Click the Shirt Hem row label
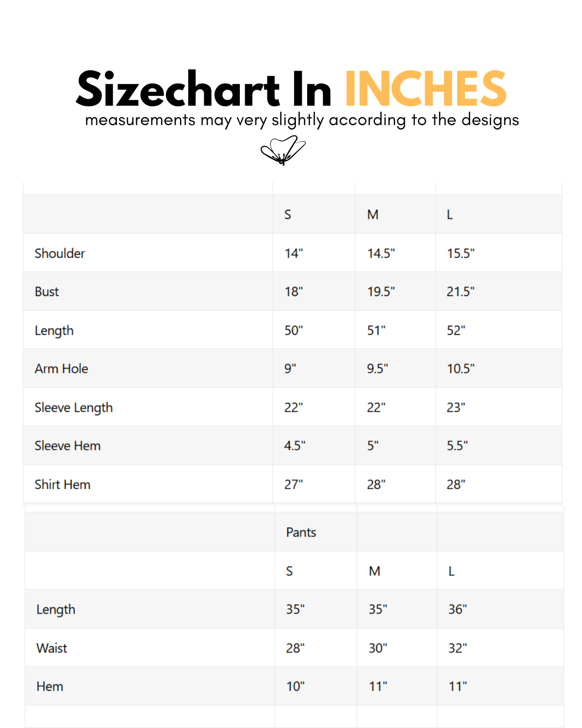 (x=63, y=485)
